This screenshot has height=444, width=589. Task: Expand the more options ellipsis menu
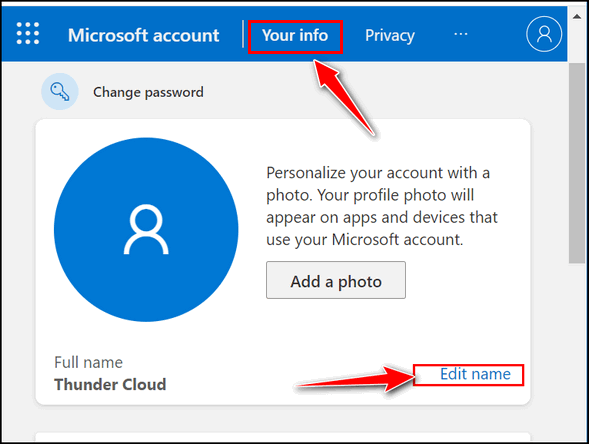point(461,35)
